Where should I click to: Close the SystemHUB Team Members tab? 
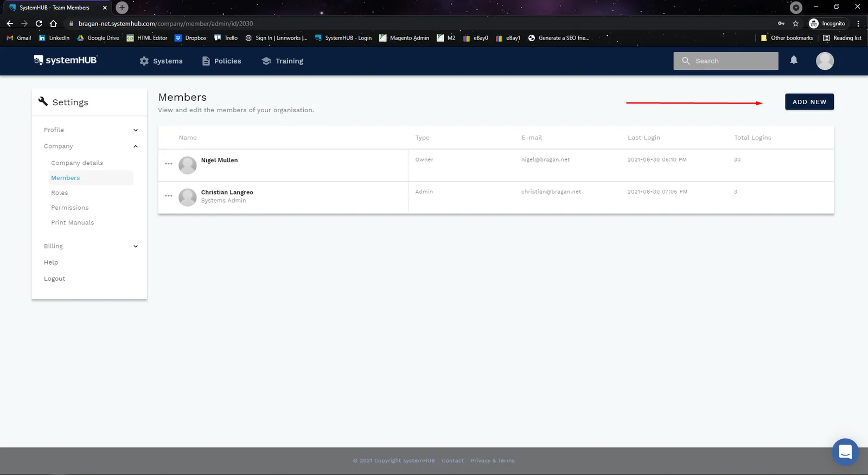pos(105,8)
